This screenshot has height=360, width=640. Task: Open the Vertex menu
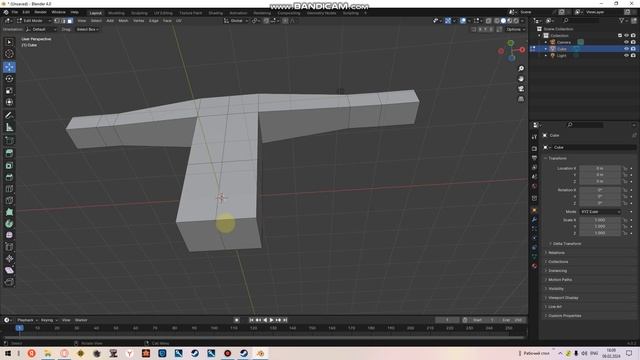click(x=138, y=21)
